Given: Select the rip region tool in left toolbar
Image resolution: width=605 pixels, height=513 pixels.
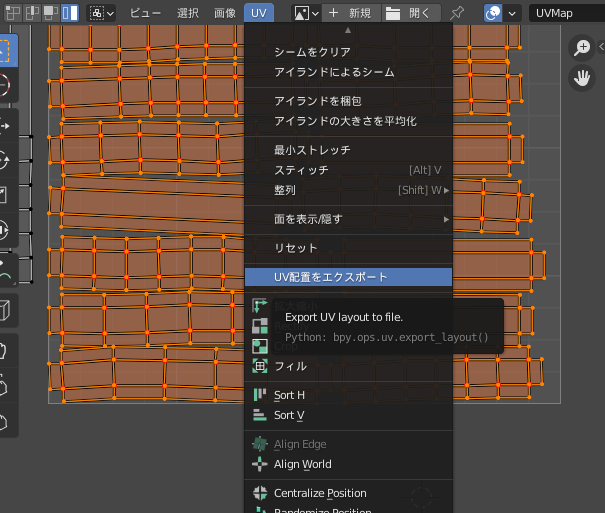Looking at the screenshot, I should [7, 310].
